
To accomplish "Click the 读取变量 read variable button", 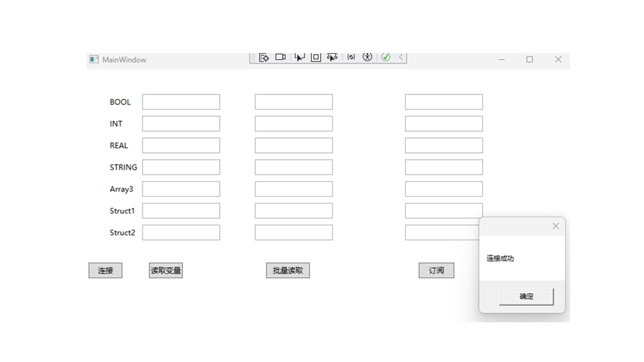I will (166, 270).
